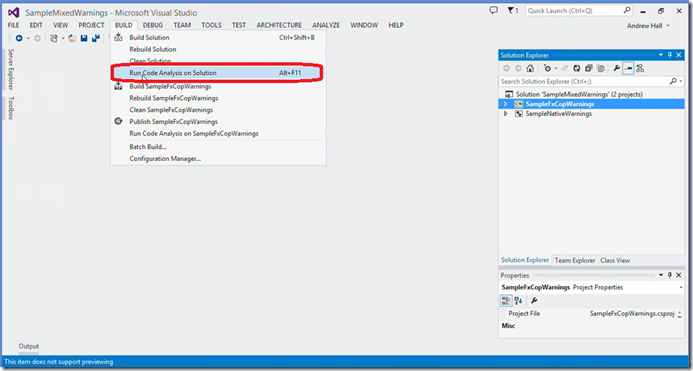Viewport: 693px width, 371px height.
Task: Click the Collapse All icon
Action: [589, 69]
